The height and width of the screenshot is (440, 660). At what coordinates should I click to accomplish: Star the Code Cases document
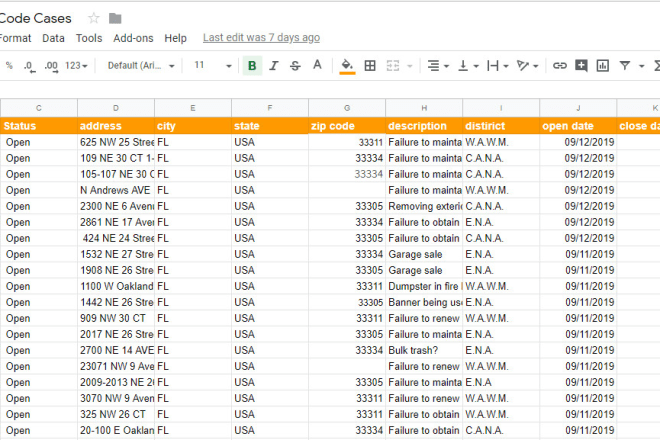pyautogui.click(x=93, y=18)
